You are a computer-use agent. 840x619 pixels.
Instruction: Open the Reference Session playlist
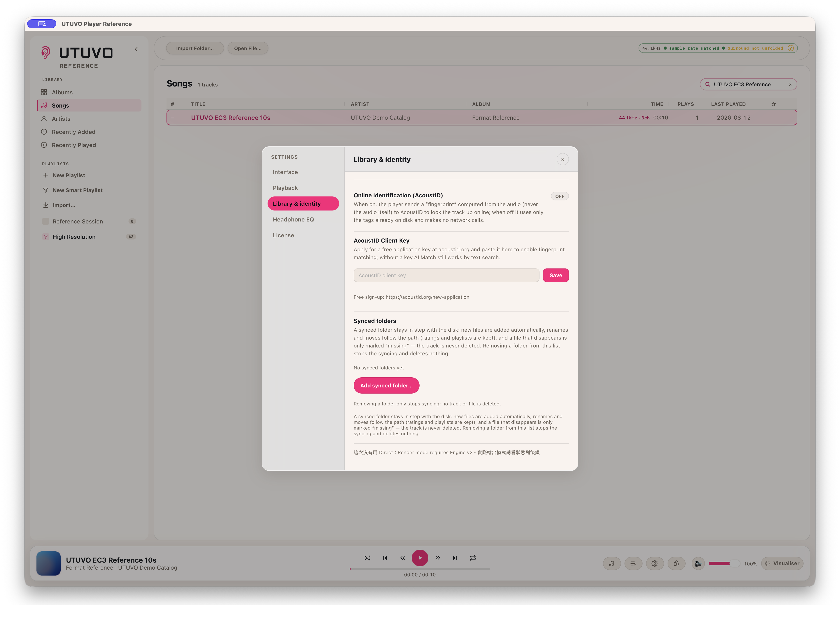[89, 221]
